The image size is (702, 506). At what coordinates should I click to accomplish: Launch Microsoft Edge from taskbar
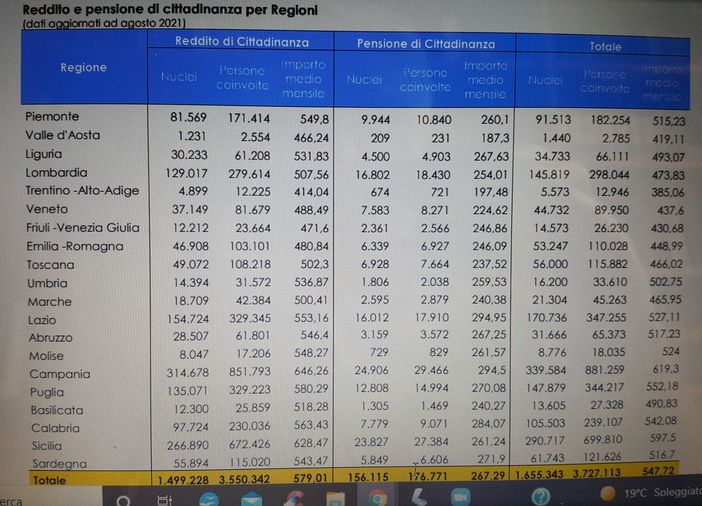[208, 499]
